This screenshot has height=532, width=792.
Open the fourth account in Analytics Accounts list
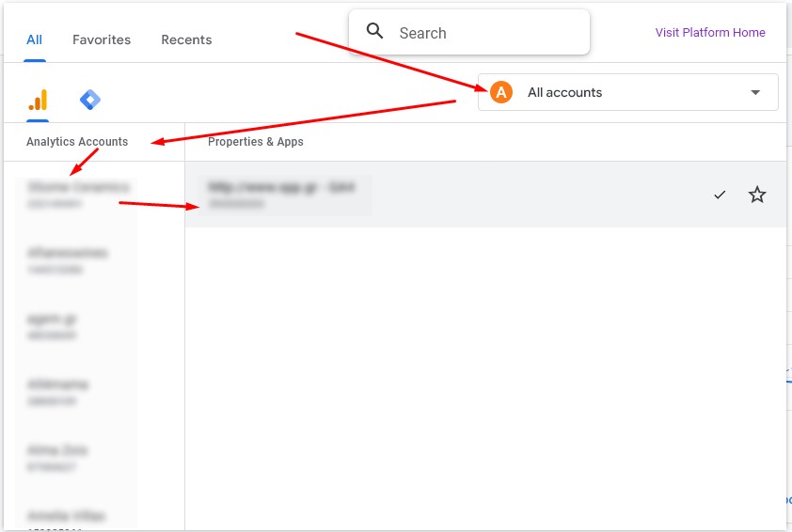57,392
